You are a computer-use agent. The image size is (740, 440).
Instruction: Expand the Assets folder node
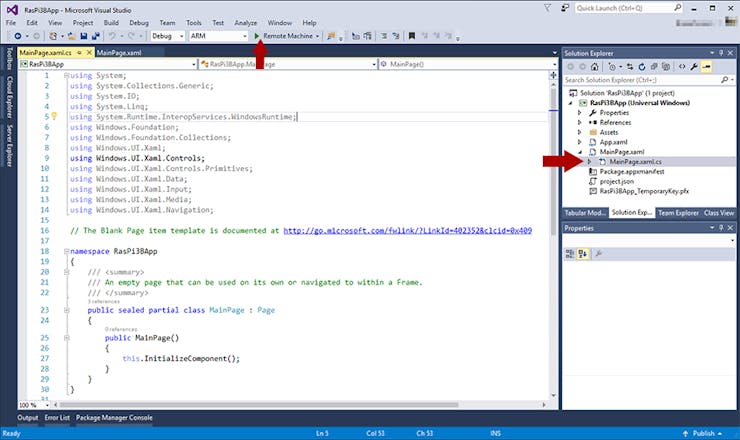pos(580,133)
